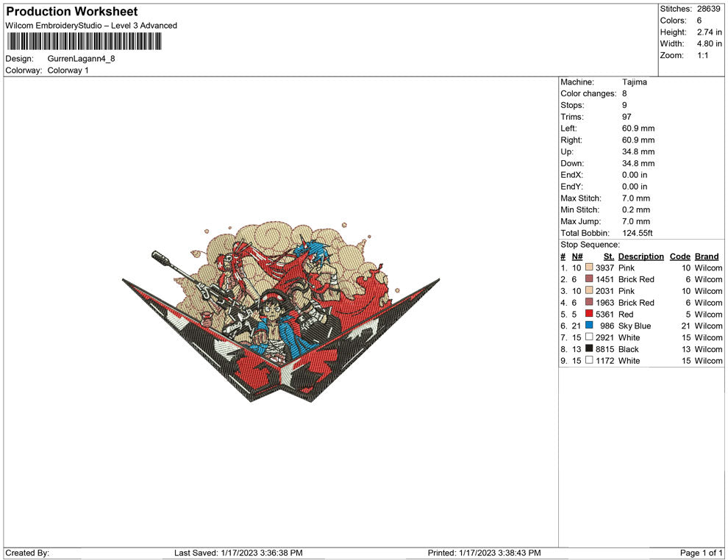This screenshot has width=728, height=560.
Task: Click the Brick Red swatch for stitch 1963
Action: 589,302
